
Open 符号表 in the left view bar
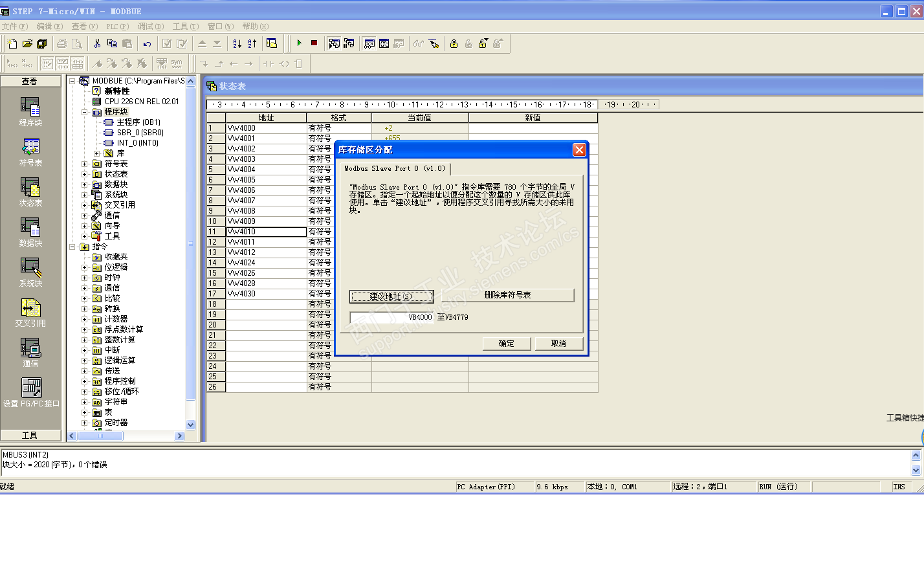click(x=30, y=151)
